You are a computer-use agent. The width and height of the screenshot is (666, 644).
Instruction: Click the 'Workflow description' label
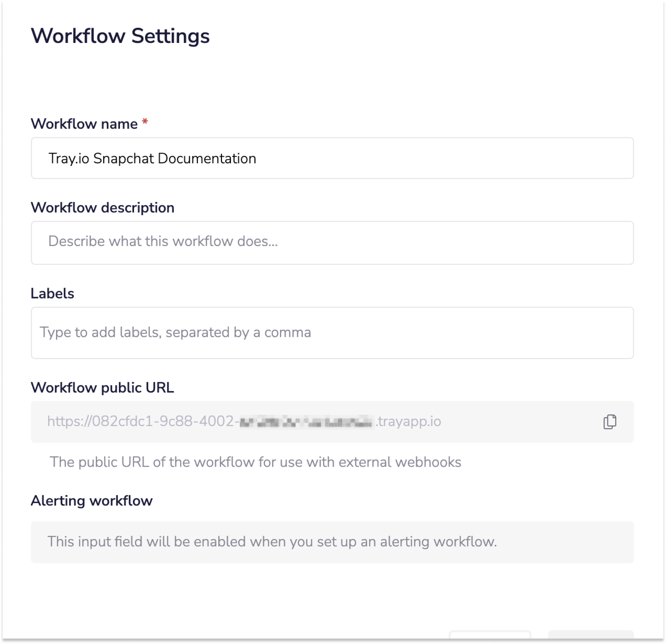tap(102, 207)
